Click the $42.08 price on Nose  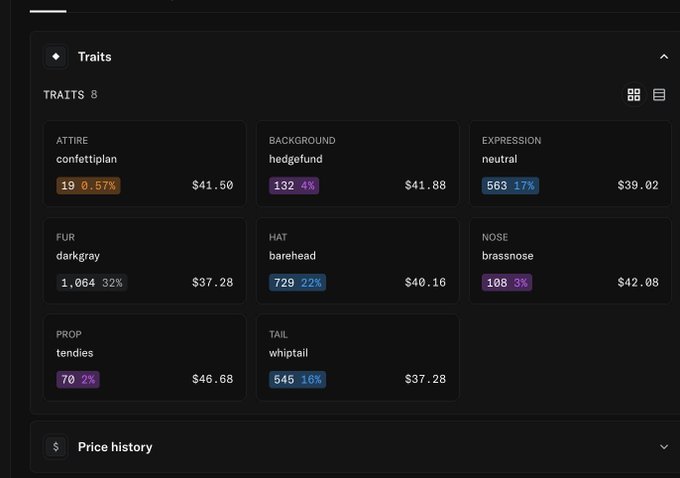click(x=638, y=282)
